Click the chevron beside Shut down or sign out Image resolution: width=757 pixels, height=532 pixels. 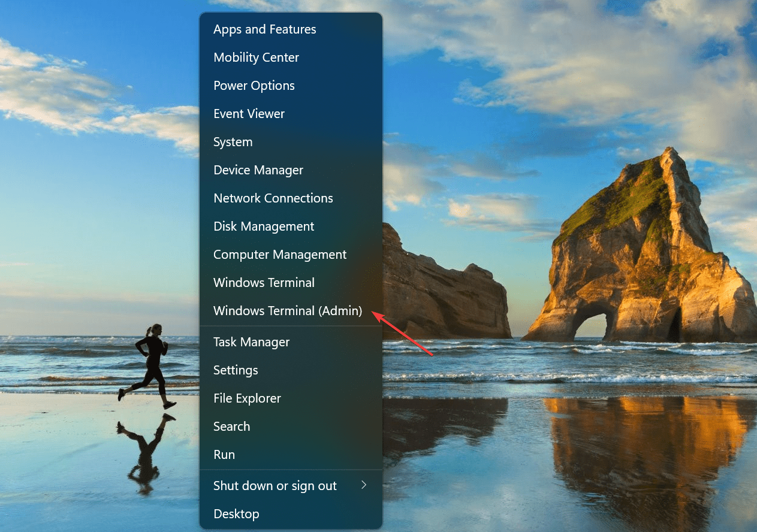pos(364,485)
